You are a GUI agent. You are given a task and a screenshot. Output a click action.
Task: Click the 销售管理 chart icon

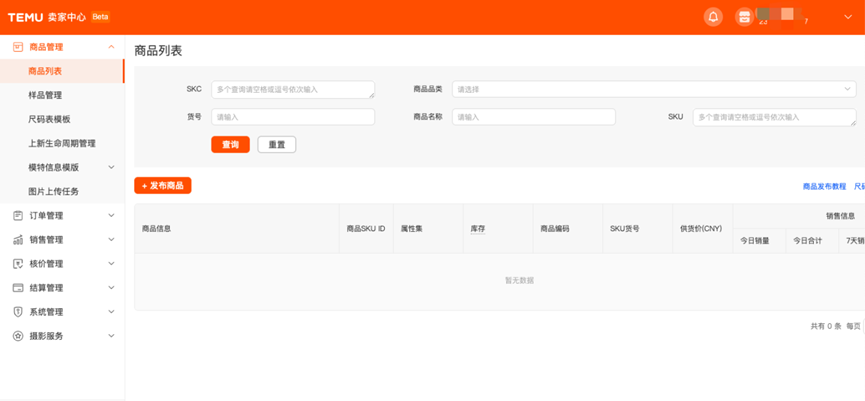tap(18, 239)
